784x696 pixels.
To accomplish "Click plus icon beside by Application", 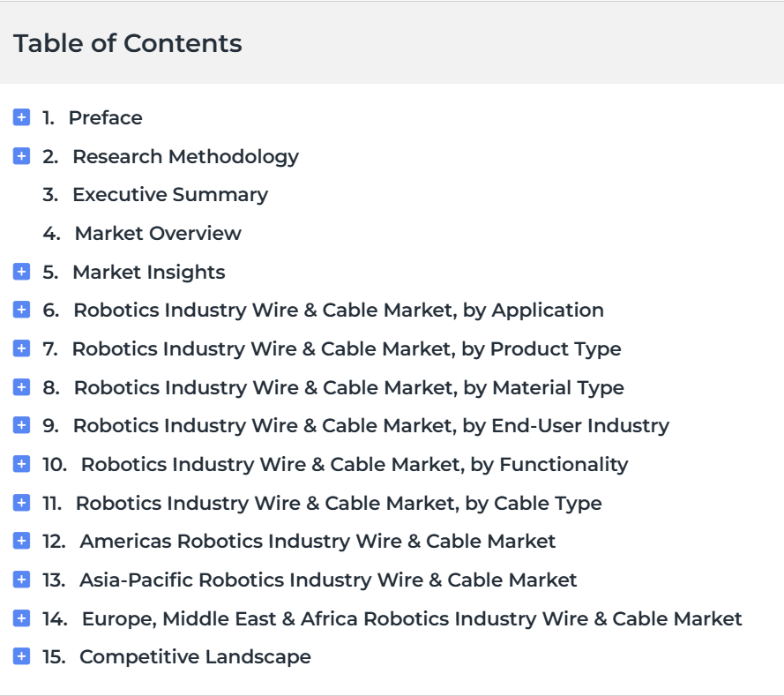I will point(21,310).
